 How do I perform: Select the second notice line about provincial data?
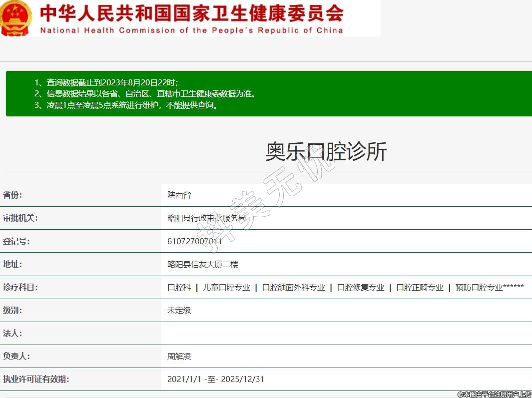(145, 94)
